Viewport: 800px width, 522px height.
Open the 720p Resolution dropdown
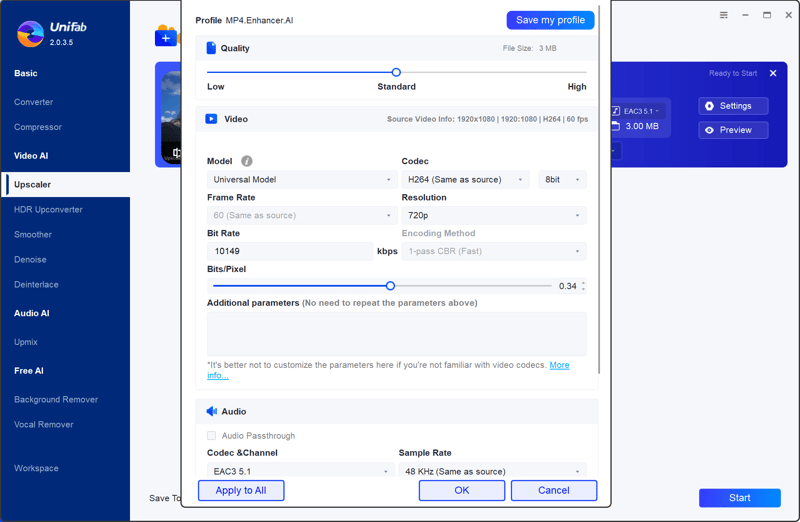(493, 216)
